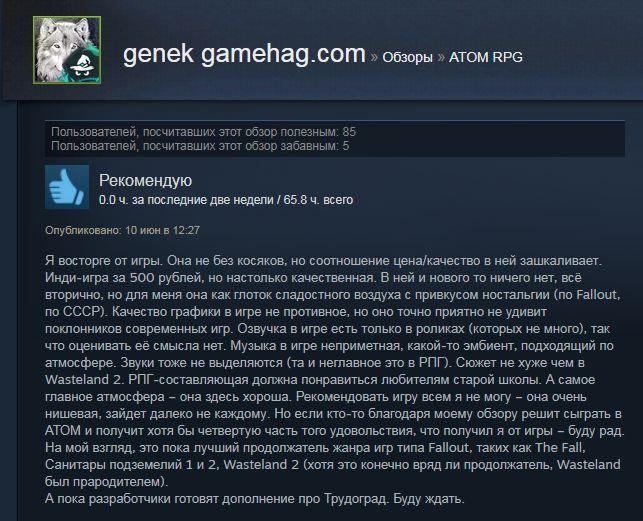Click the » separator before ATOM RPG
643x521 pixels.
click(x=441, y=57)
